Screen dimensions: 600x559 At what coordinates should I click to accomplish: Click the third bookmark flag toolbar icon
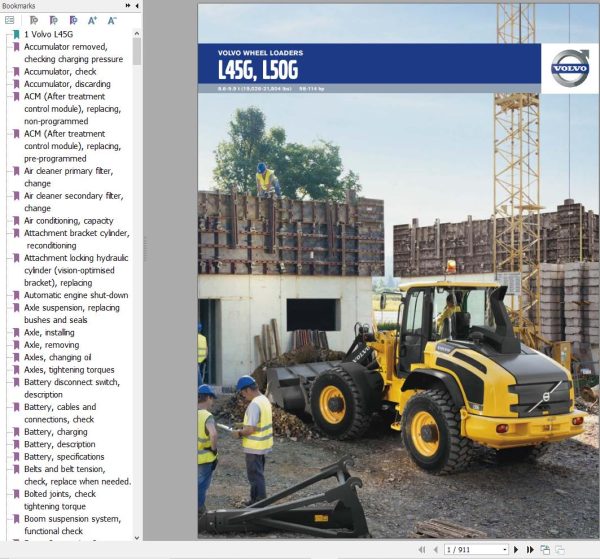point(73,20)
